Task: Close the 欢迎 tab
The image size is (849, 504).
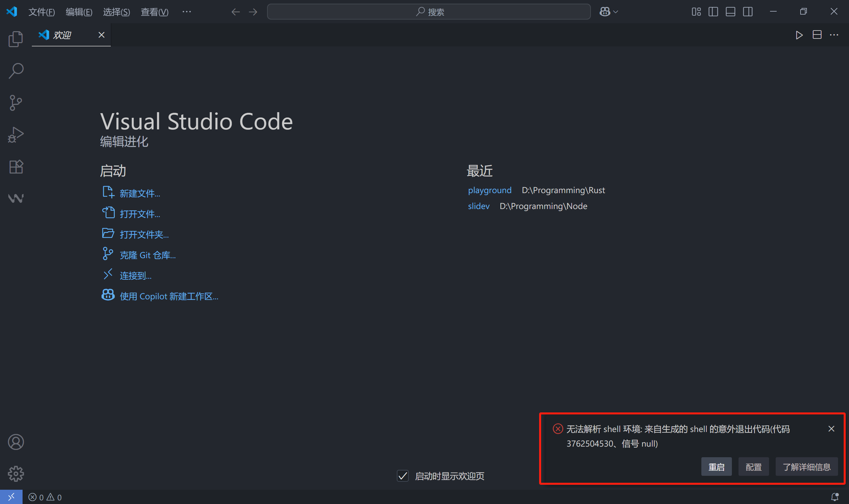Action: pos(101,35)
